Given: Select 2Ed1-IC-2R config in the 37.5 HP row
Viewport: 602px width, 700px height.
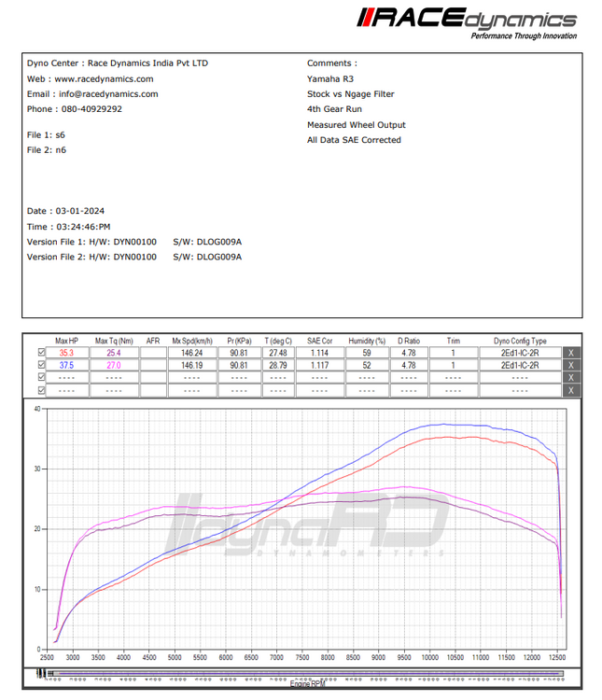Looking at the screenshot, I should tap(520, 365).
